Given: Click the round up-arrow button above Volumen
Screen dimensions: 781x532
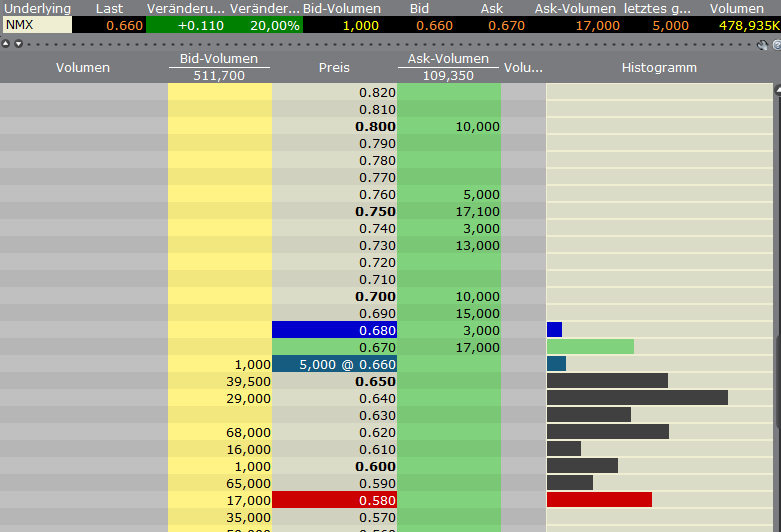Looking at the screenshot, I should (6, 44).
